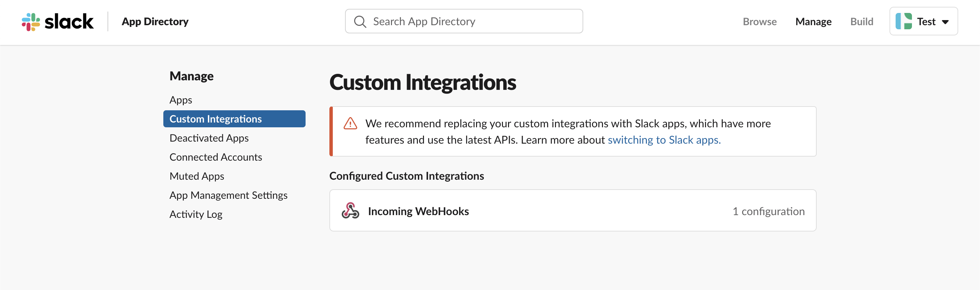Click the slack wordmark text
This screenshot has height=290, width=980.
pyautogui.click(x=69, y=22)
